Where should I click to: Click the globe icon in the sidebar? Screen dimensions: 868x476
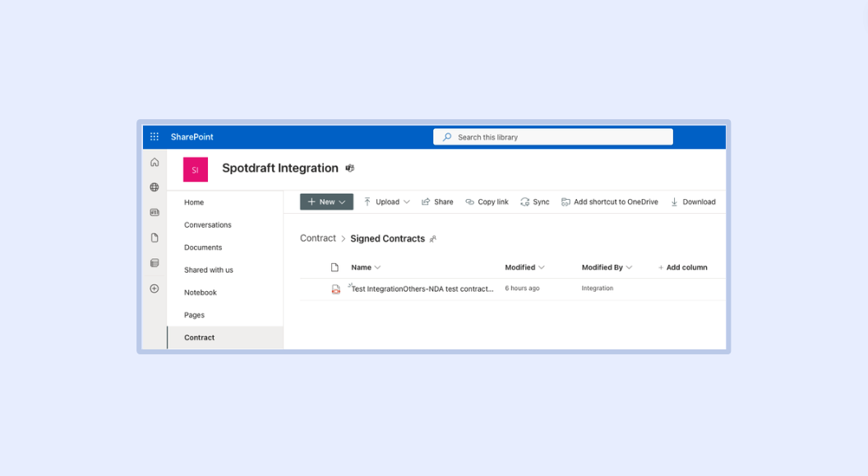[x=155, y=187]
